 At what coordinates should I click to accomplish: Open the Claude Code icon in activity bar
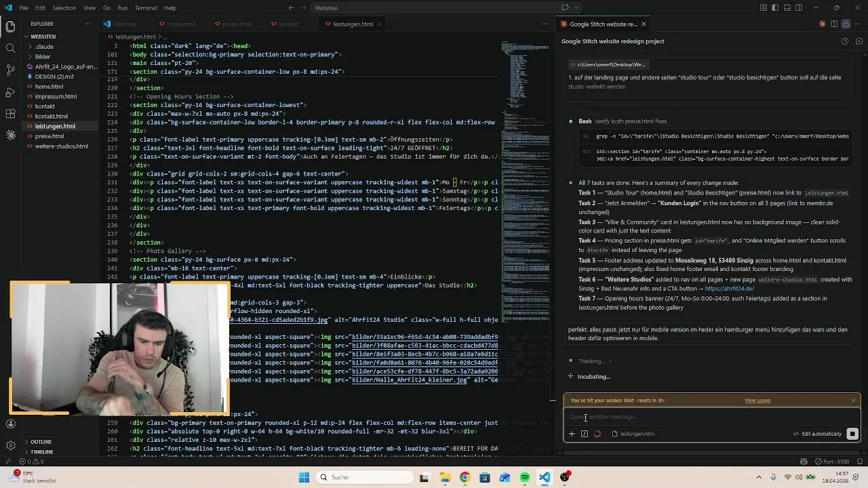[10, 136]
